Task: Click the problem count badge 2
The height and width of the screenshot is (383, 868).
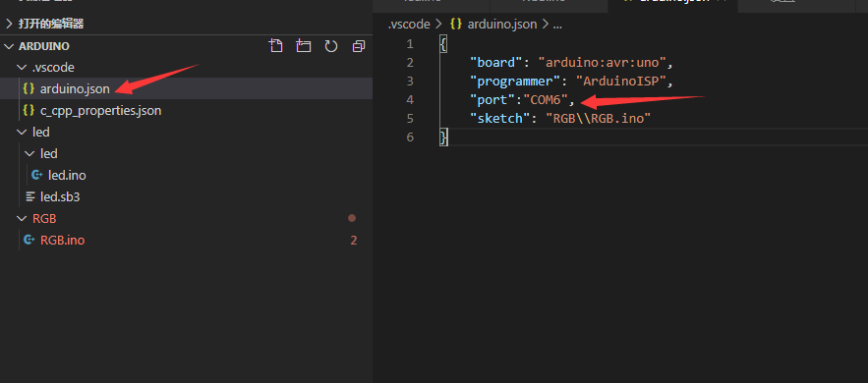Action: [x=354, y=241]
